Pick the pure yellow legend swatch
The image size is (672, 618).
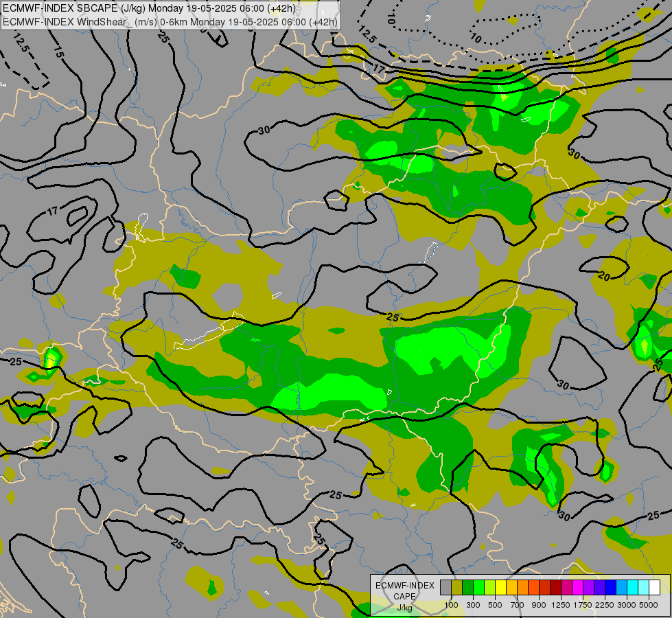500,588
